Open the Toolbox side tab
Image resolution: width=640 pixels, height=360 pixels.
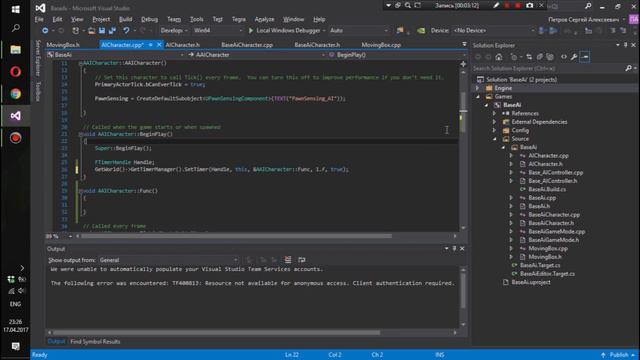(x=38, y=91)
